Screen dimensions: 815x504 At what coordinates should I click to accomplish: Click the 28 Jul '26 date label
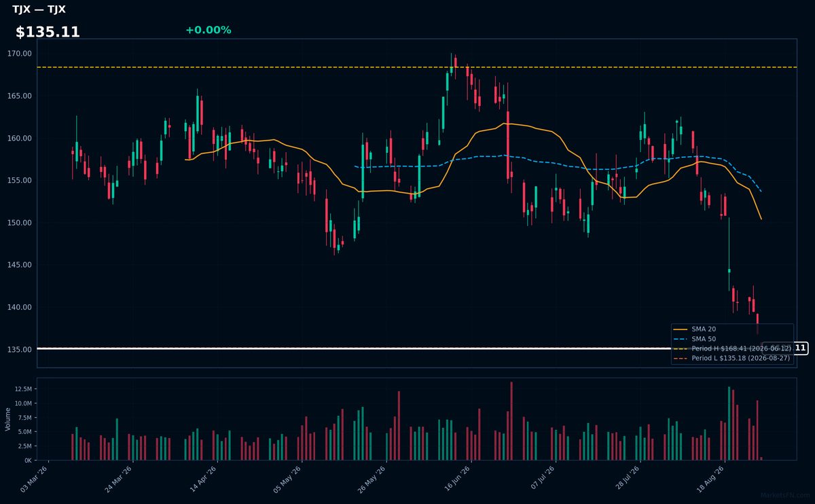pos(625,479)
